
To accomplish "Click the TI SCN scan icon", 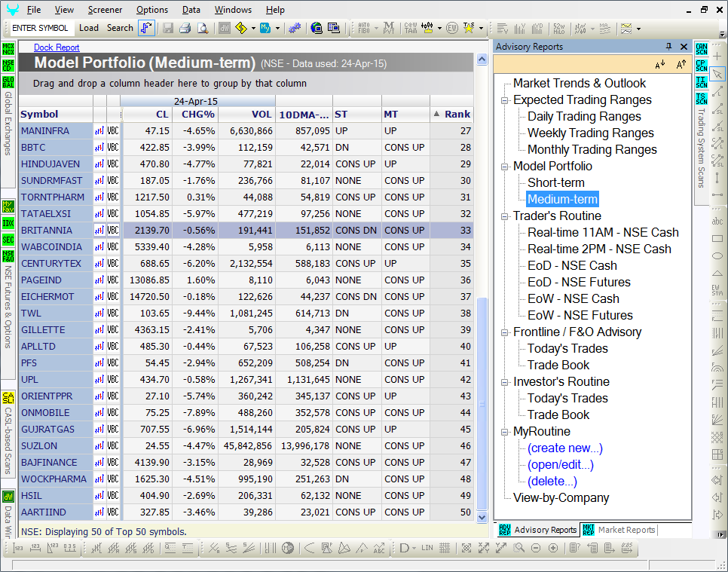I will click(x=702, y=82).
